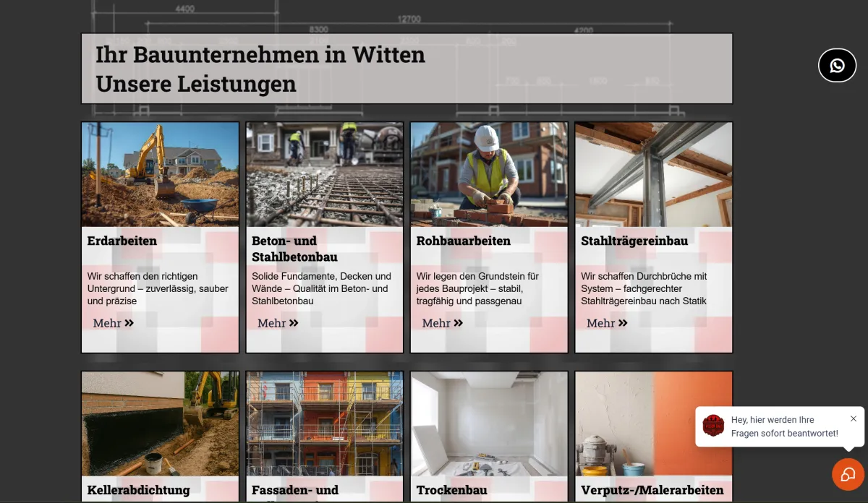
Task: Click the Kellerabdichtung card image
Action: point(160,424)
